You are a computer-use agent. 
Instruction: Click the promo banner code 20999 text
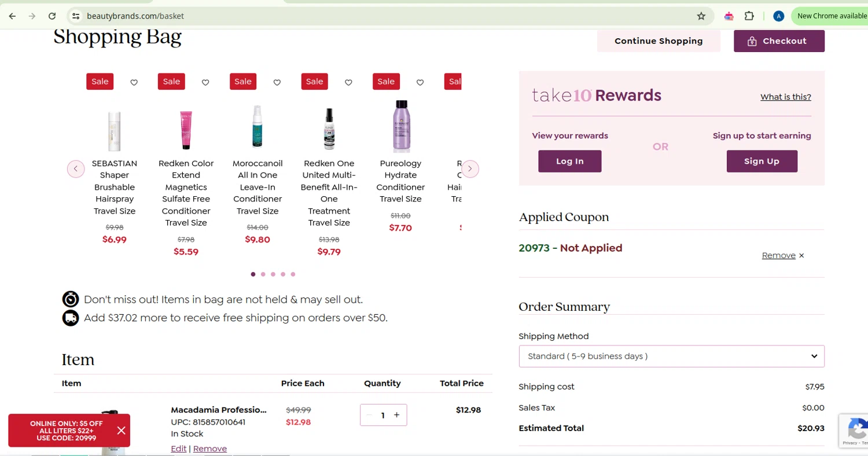[67, 438]
